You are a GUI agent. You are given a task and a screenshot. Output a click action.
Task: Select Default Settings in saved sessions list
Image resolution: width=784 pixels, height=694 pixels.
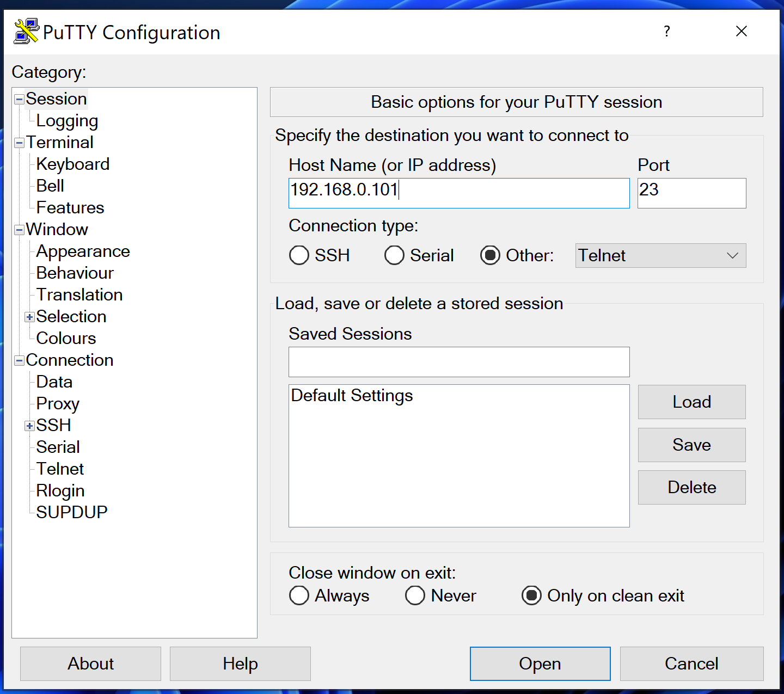(x=352, y=396)
